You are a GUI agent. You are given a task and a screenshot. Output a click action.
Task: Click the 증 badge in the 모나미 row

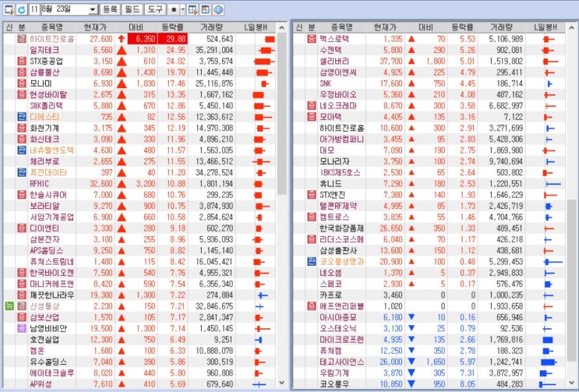(22, 83)
